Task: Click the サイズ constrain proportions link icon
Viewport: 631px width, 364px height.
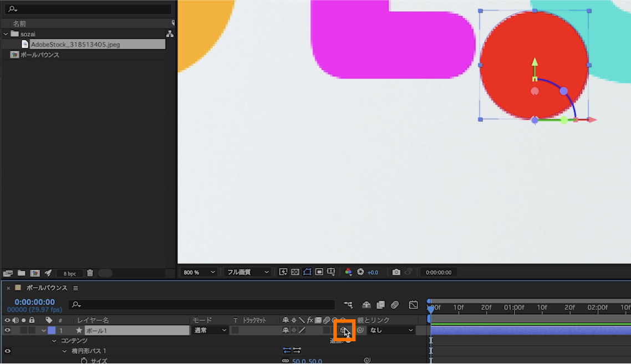Action: coord(286,361)
